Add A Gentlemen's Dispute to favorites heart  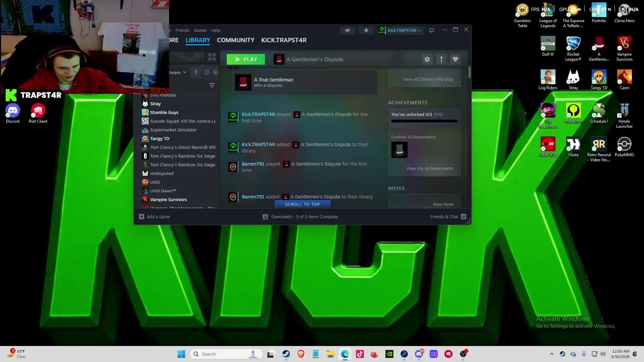point(455,59)
